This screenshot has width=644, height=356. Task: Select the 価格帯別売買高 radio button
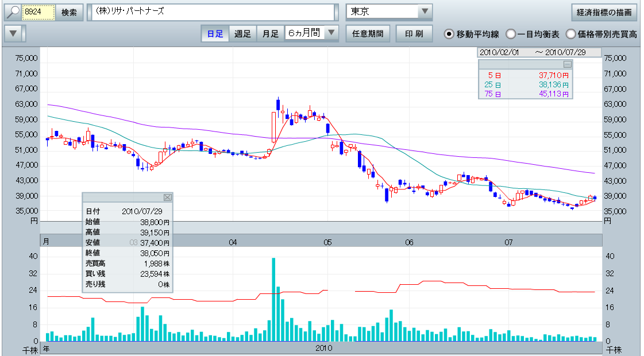tap(571, 34)
